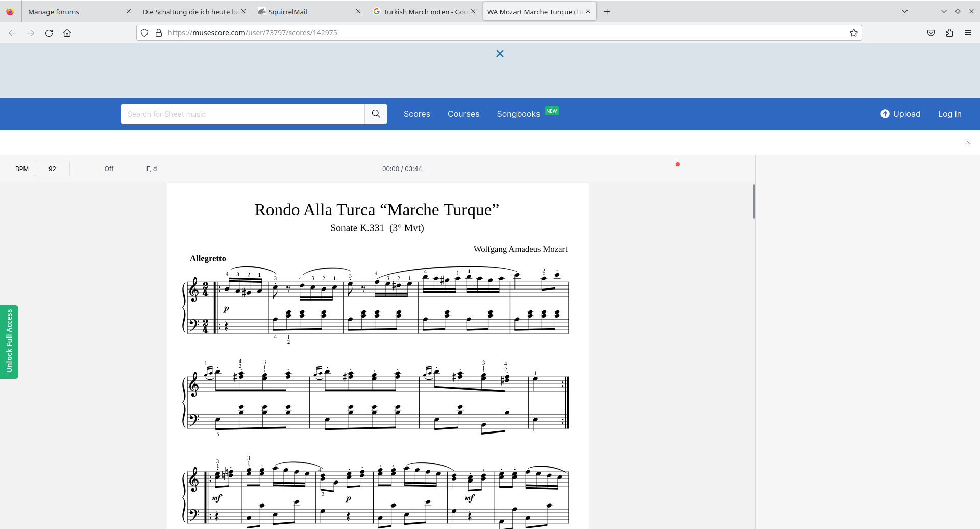Go to the browser home page
980x529 pixels.
point(67,33)
